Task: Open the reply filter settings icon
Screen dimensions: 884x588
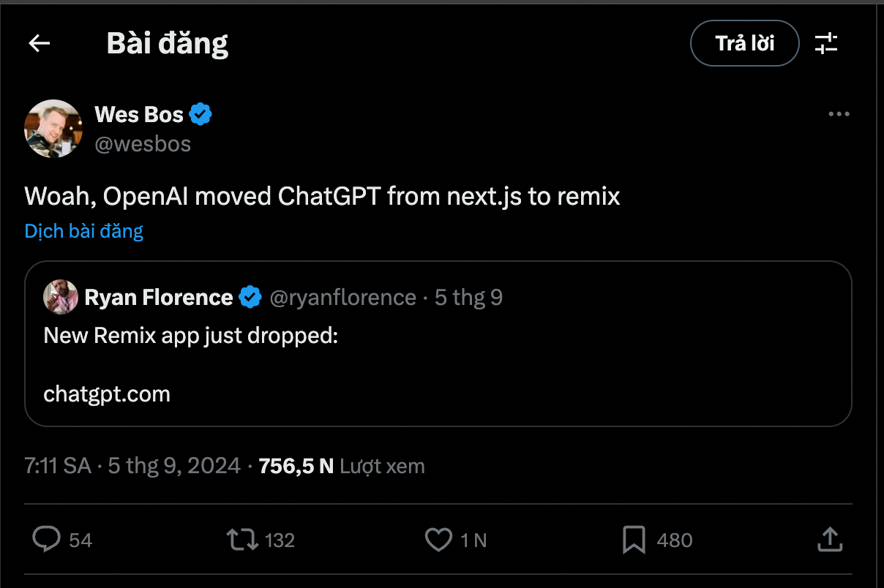Action: (826, 44)
